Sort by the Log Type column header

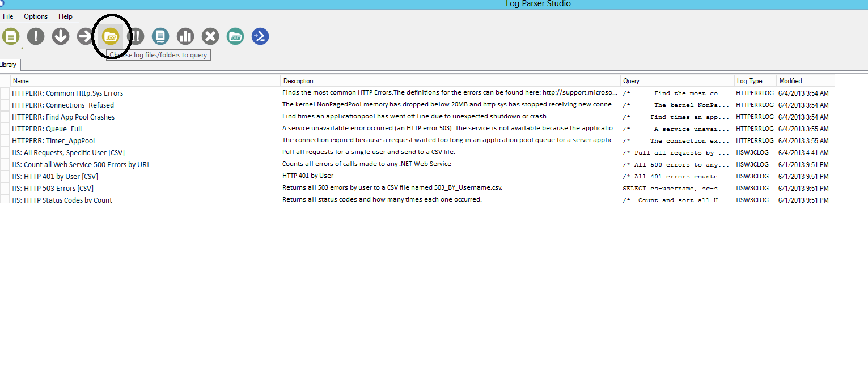(x=755, y=81)
